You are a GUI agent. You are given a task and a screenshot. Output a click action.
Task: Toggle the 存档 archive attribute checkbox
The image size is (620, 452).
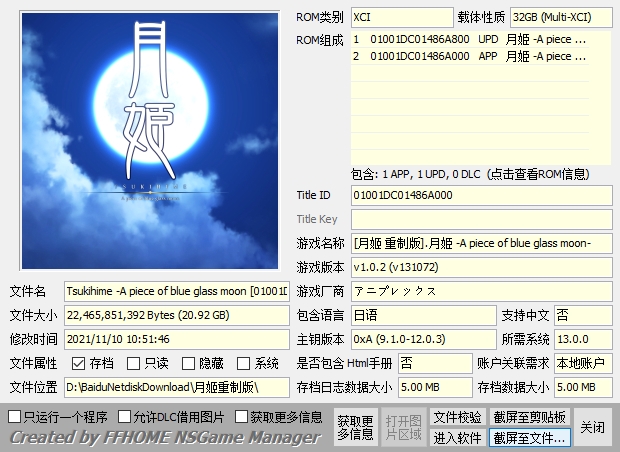[x=79, y=363]
